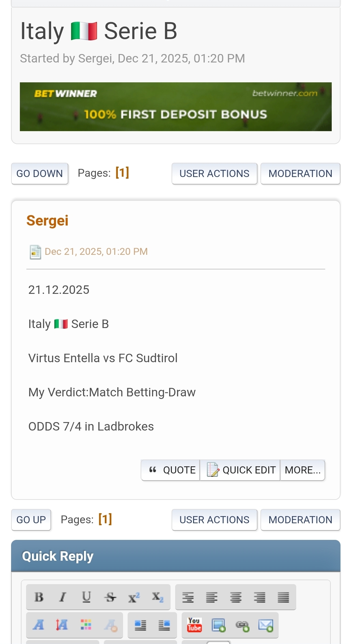Insert a YouTube video
Image resolution: width=348 pixels, height=644 pixels.
pyautogui.click(x=194, y=625)
